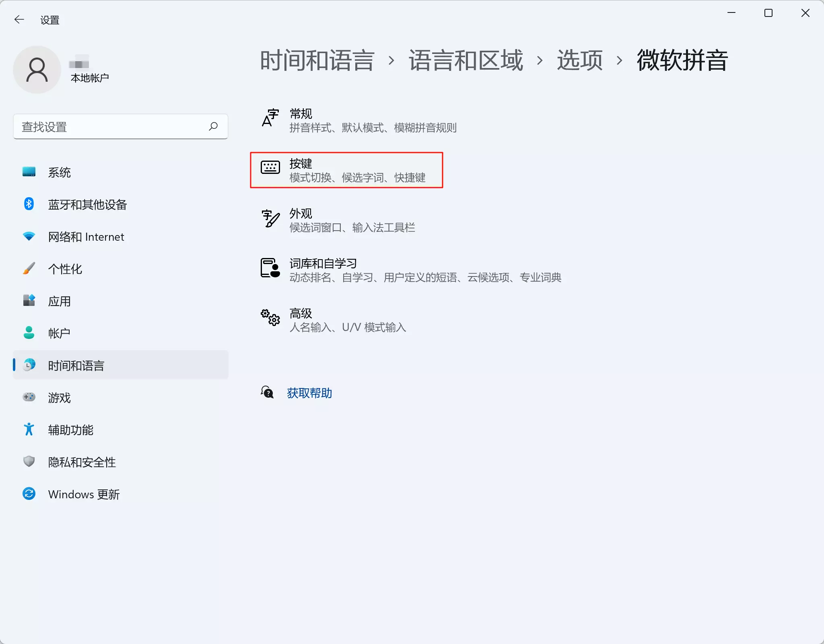
Task: Click the user account avatar
Action: [37, 70]
